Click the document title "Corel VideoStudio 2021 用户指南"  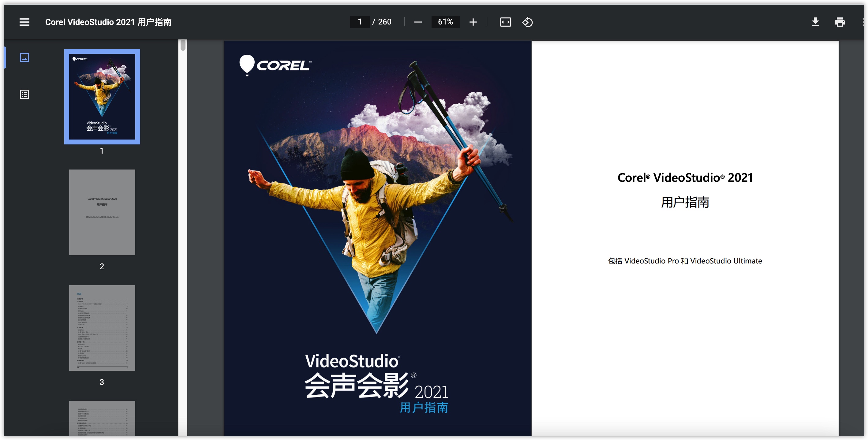click(108, 22)
